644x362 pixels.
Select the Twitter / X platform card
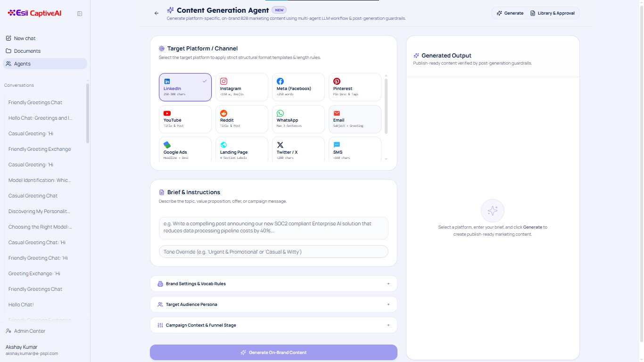pyautogui.click(x=298, y=149)
